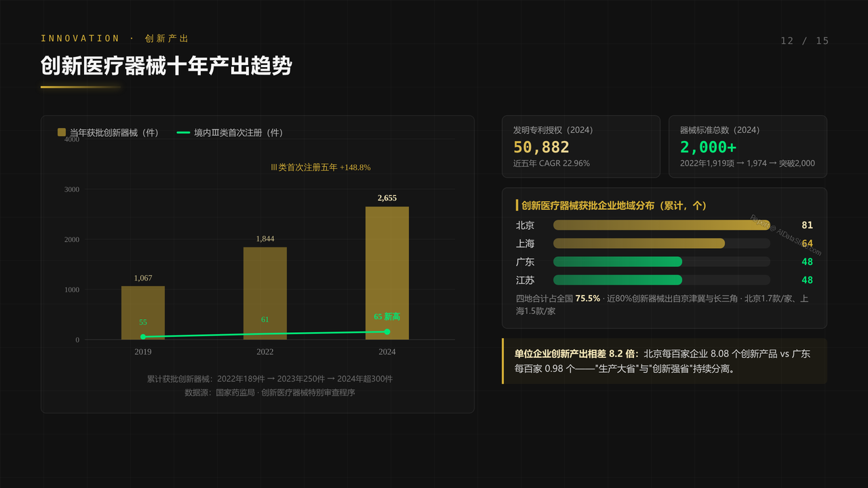Image resolution: width=868 pixels, height=488 pixels.
Task: Click the 广东 green progress bar
Action: click(618, 262)
